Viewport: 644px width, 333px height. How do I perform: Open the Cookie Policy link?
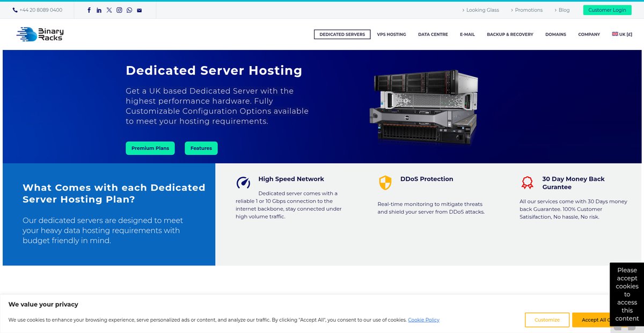tap(423, 320)
